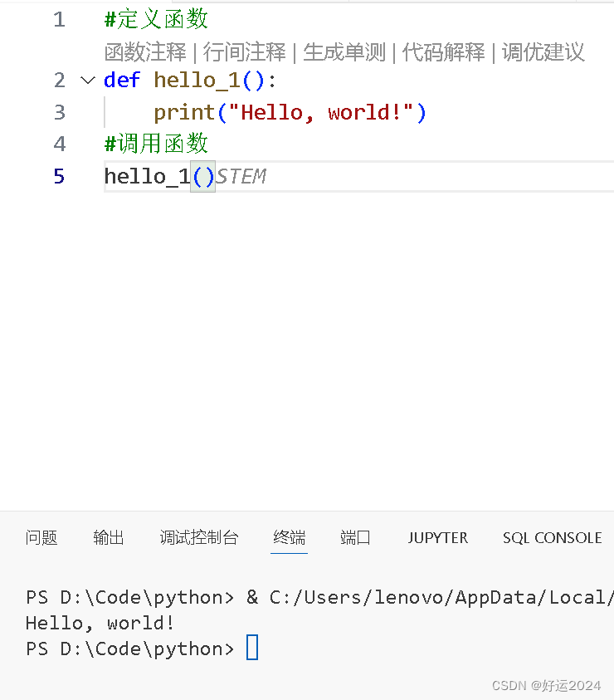Click line number 1 in the gutter
614x700 pixels.
point(59,19)
